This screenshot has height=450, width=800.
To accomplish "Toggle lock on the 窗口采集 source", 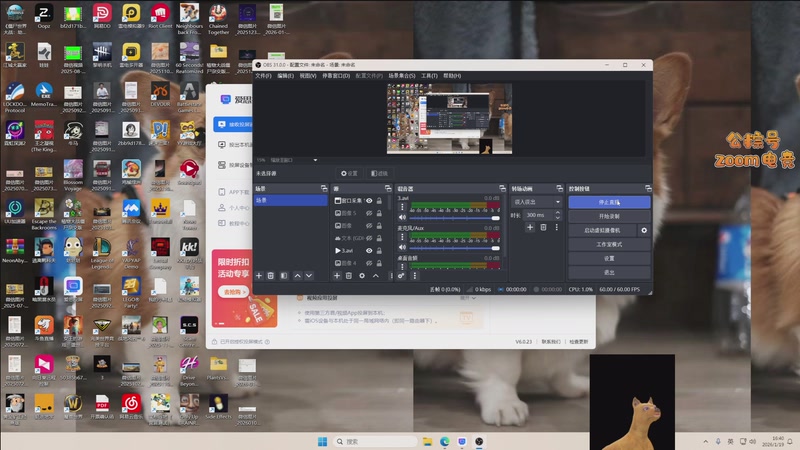I will coord(379,201).
